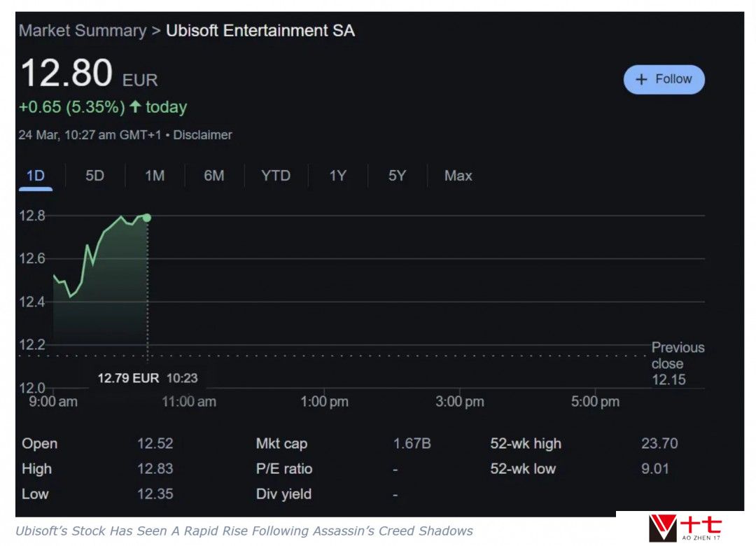This screenshot has width=756, height=546.
Task: Click the 3:00 pm axis label
Action: pyautogui.click(x=460, y=402)
